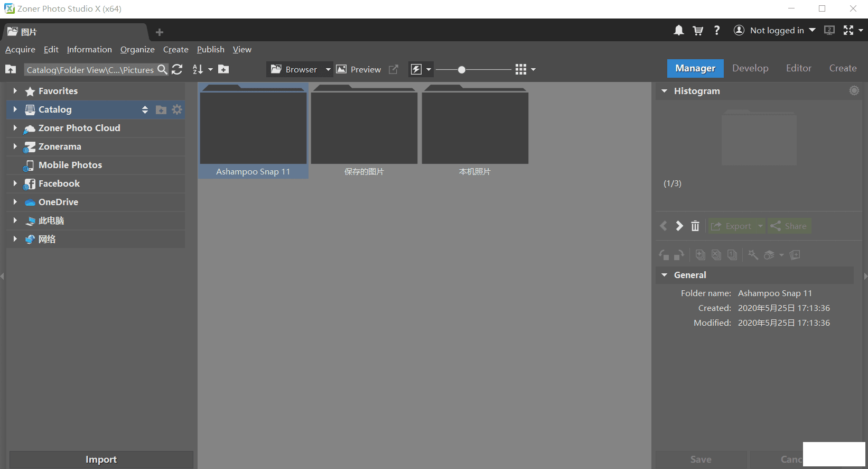Open the shopping cart icon
The width and height of the screenshot is (868, 469).
[698, 31]
